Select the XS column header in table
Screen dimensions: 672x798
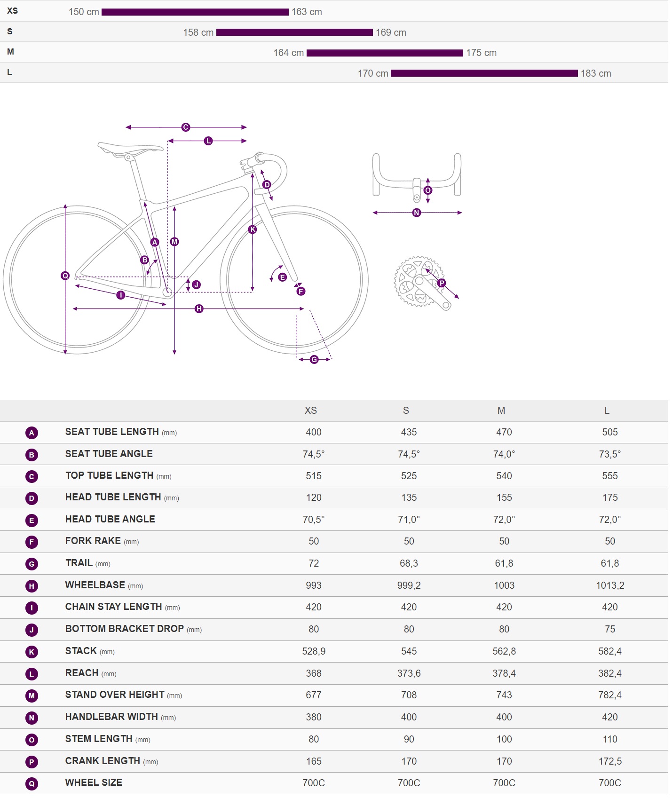(311, 411)
